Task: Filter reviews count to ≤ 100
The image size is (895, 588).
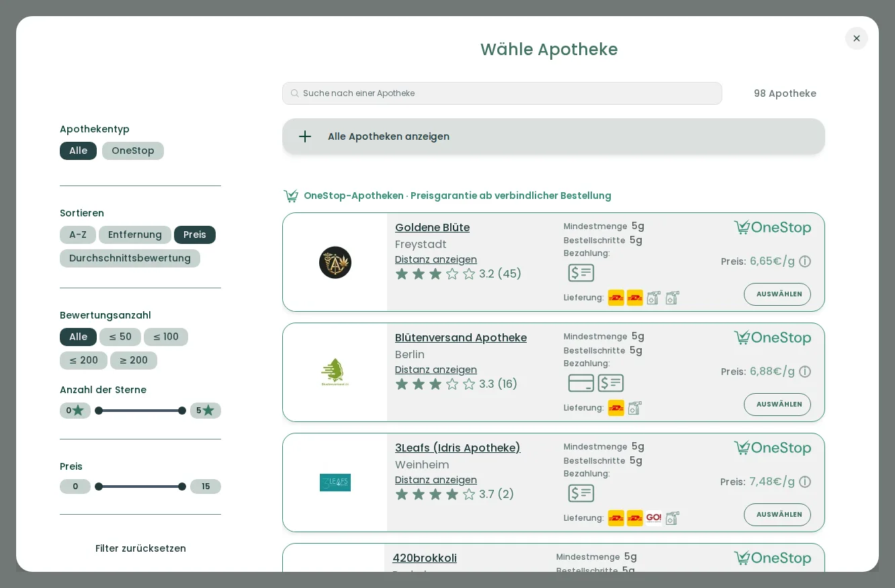Action: 166,337
